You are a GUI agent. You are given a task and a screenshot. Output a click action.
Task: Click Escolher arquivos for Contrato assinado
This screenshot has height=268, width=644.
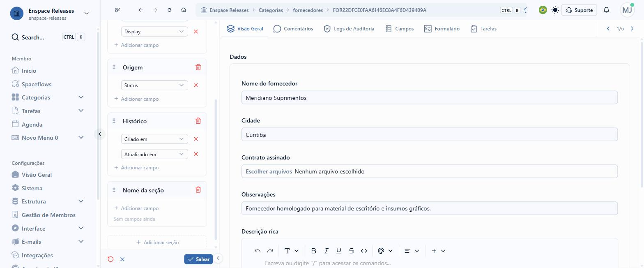pyautogui.click(x=269, y=171)
